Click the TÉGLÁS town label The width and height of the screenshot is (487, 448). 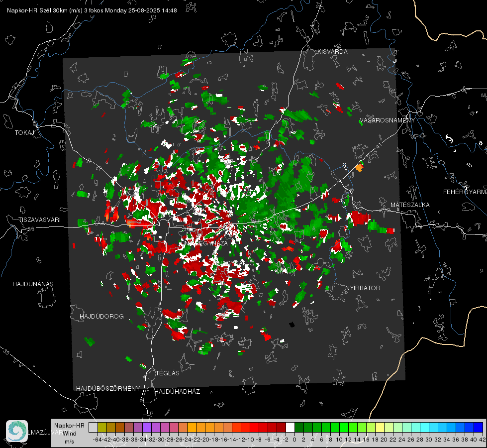[x=168, y=373]
